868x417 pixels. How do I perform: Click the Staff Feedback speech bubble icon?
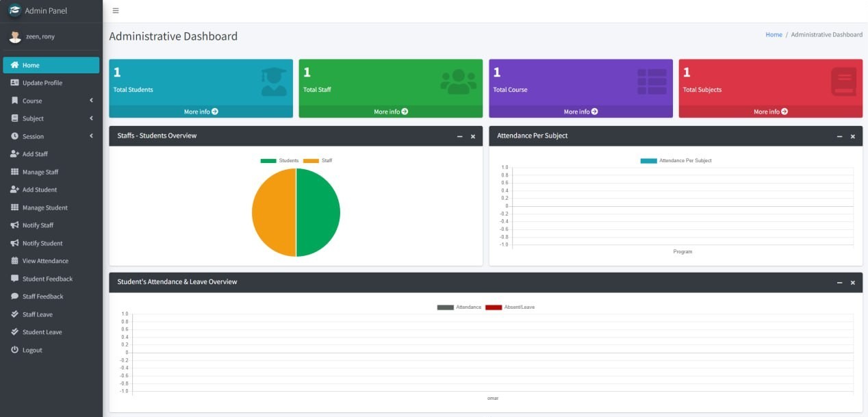coord(14,296)
